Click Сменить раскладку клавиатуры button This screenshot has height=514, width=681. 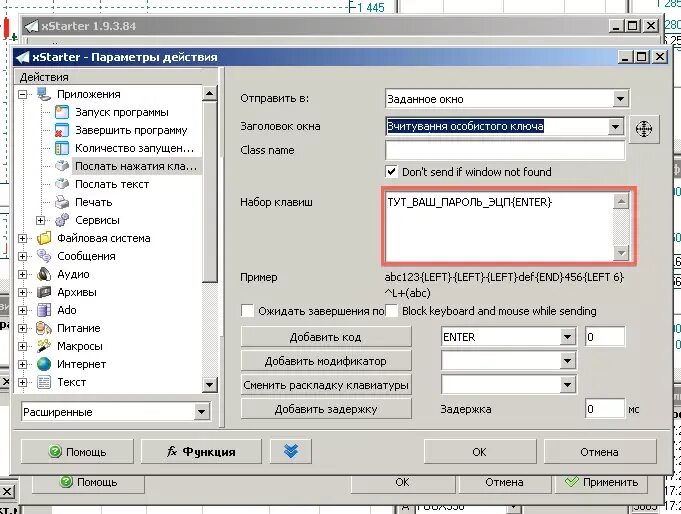[x=326, y=385]
